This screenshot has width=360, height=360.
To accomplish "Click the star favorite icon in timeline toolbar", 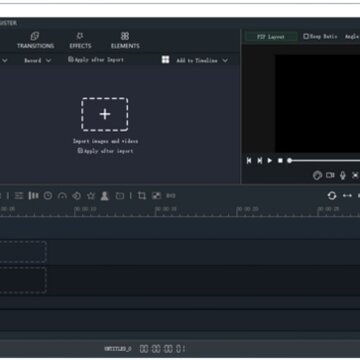I will 91,196.
